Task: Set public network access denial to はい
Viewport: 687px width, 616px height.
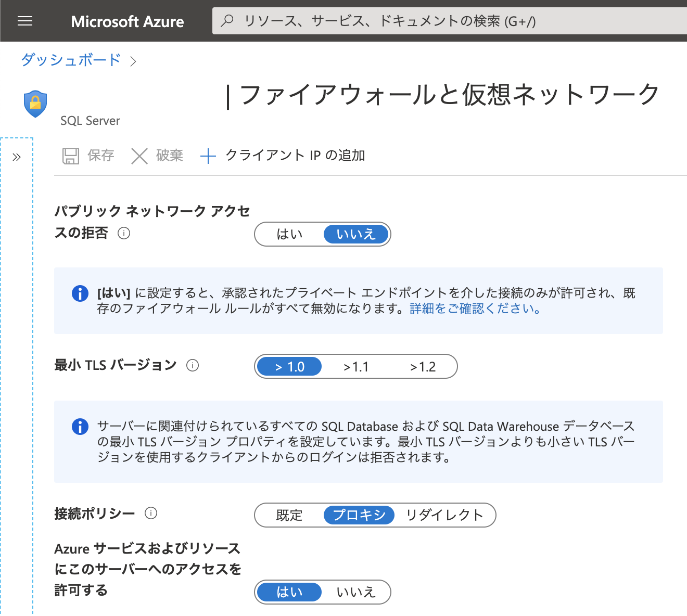Action: [289, 234]
